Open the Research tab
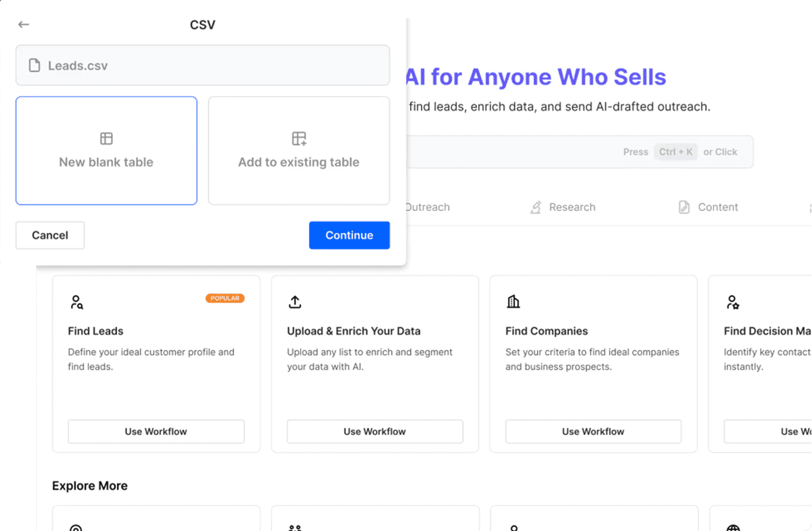812x531 pixels. coord(563,207)
